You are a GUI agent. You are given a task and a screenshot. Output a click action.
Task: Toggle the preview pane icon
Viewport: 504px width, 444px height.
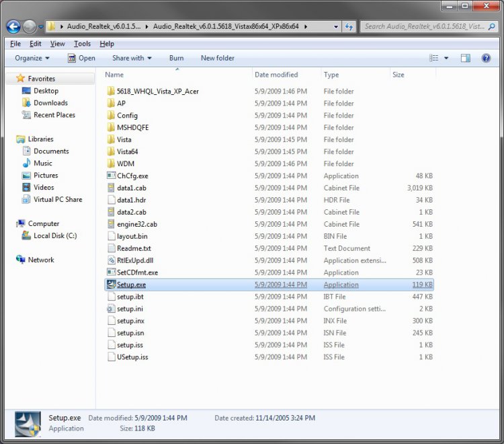pyautogui.click(x=466, y=59)
